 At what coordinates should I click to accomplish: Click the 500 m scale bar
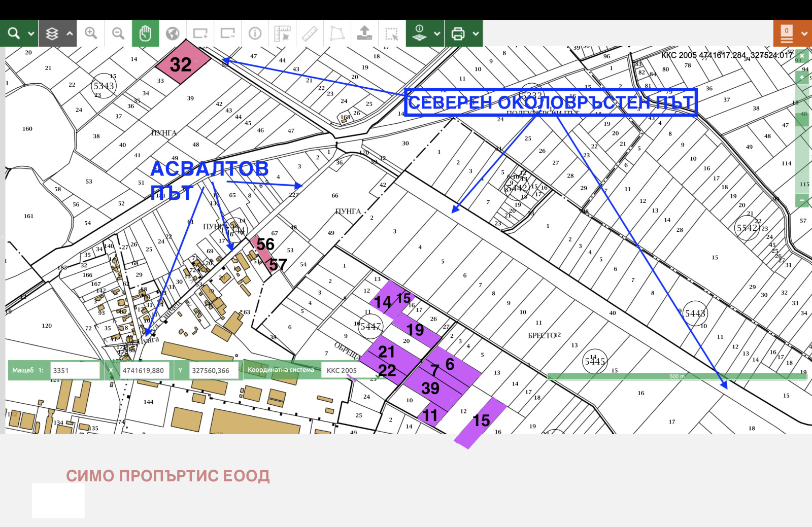(x=677, y=376)
